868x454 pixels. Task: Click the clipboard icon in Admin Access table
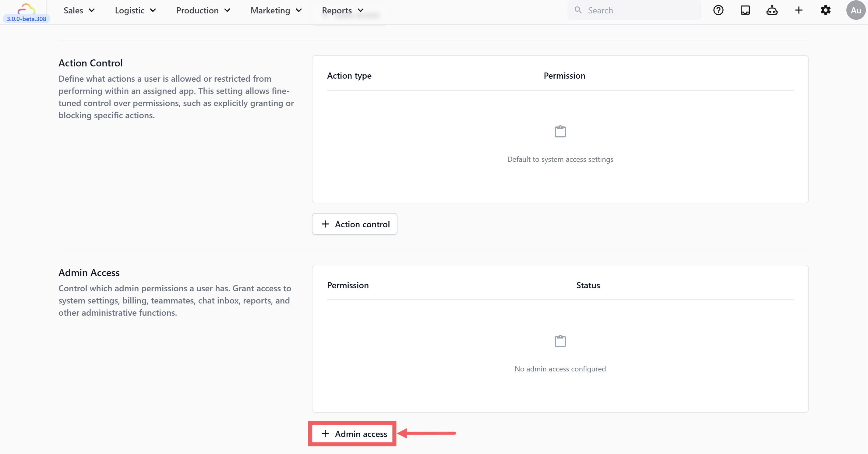[560, 341]
